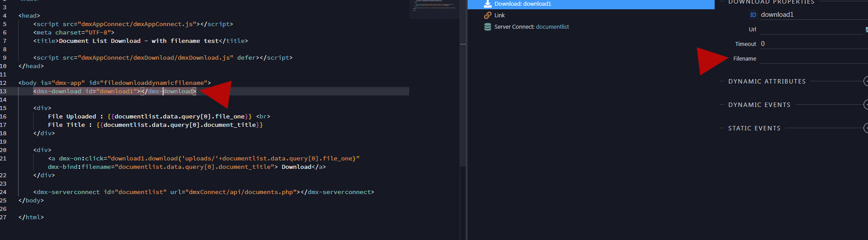Click the dmx-download opening tag on line 13
Image resolution: width=868 pixels, height=240 pixels.
point(87,91)
